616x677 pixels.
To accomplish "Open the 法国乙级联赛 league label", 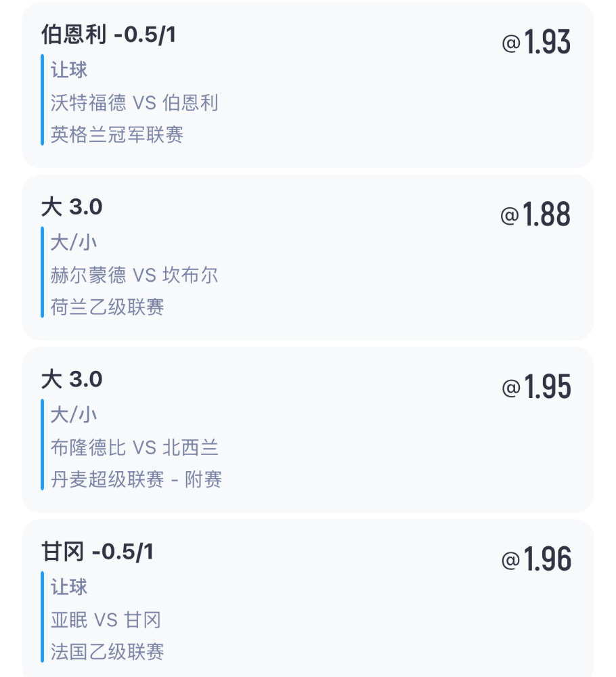I will 107,651.
